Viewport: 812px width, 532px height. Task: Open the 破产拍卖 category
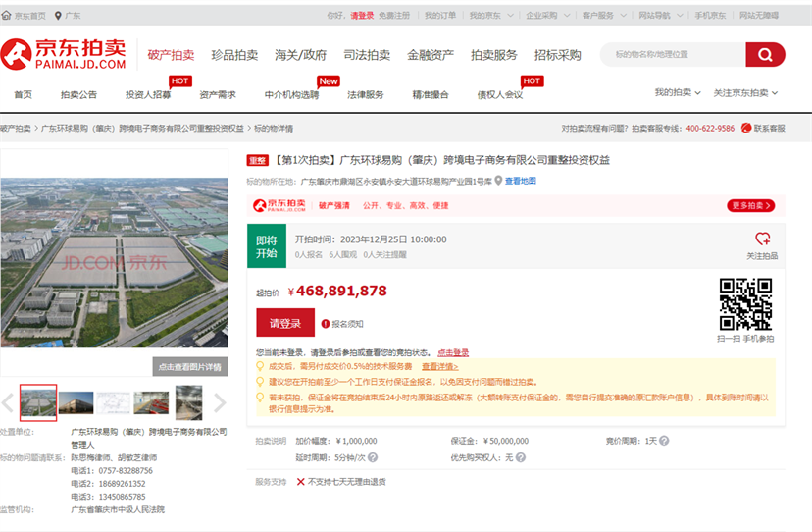click(x=171, y=54)
